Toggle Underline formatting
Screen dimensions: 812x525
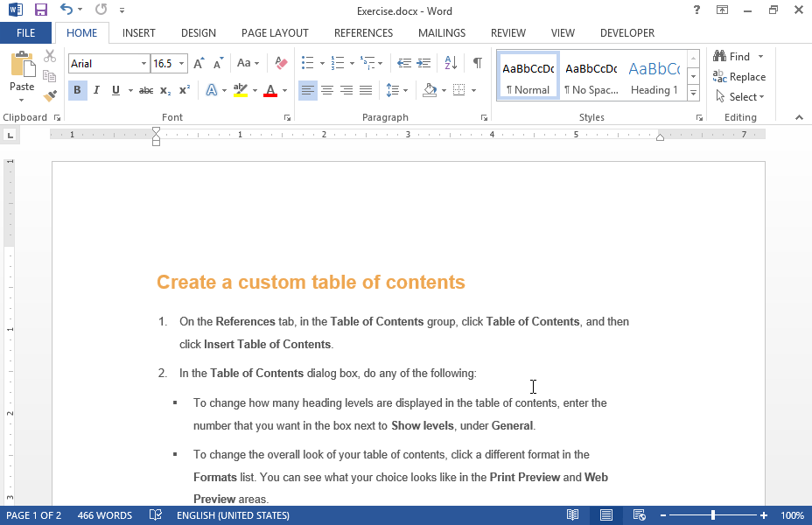[x=115, y=90]
